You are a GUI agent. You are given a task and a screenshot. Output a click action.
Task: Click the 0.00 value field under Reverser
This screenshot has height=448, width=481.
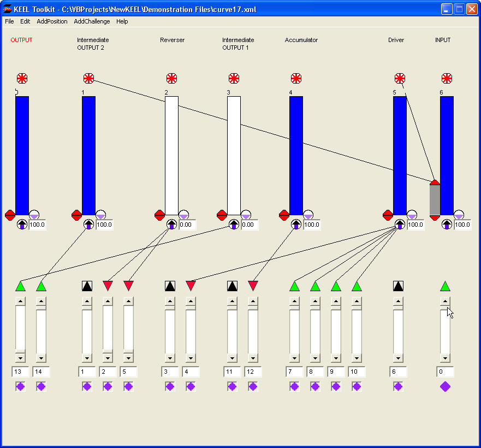[187, 225]
